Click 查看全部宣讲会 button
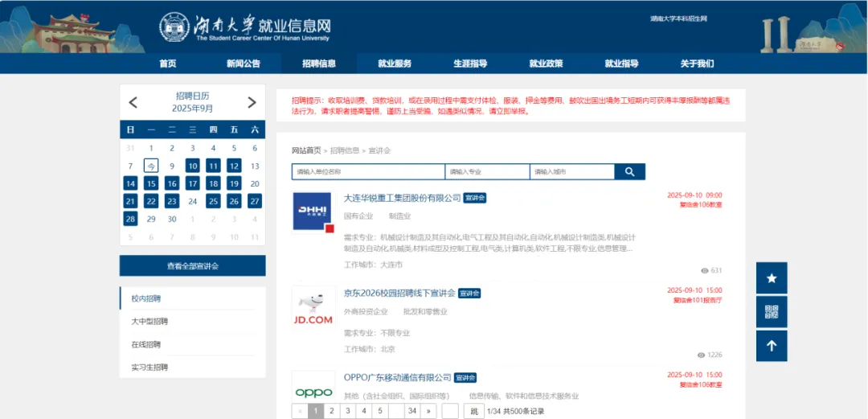868x419 pixels. point(193,266)
